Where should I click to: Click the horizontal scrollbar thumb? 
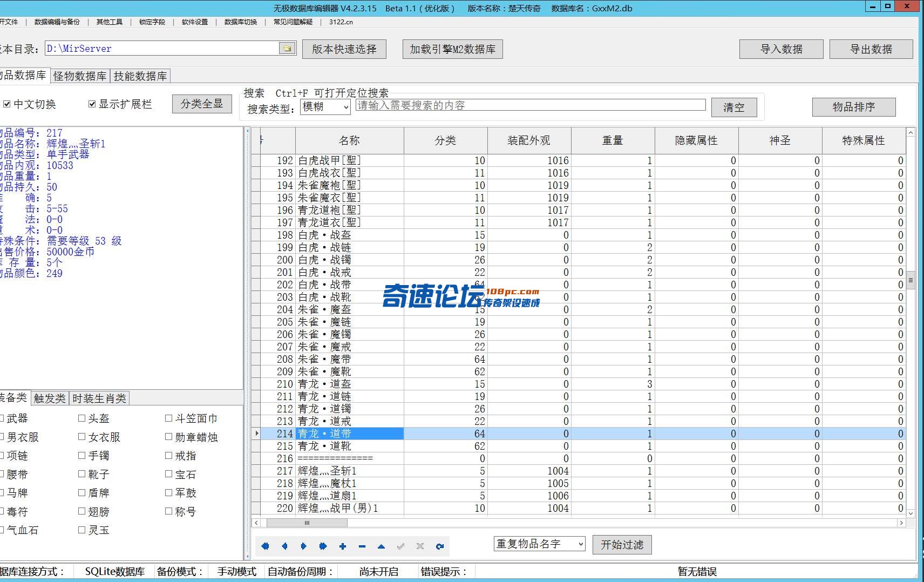(x=307, y=523)
